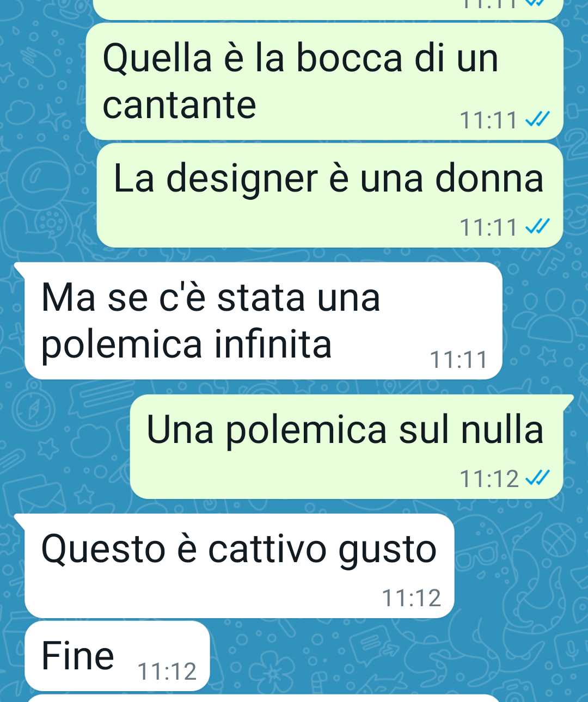
Task: Tap the "Questo è cattivo gusto" message
Action: click(240, 566)
